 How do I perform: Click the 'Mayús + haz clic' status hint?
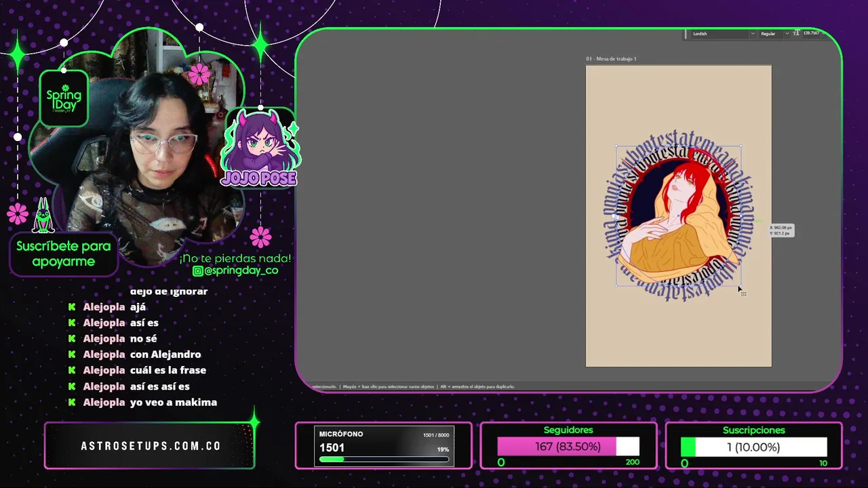click(389, 386)
